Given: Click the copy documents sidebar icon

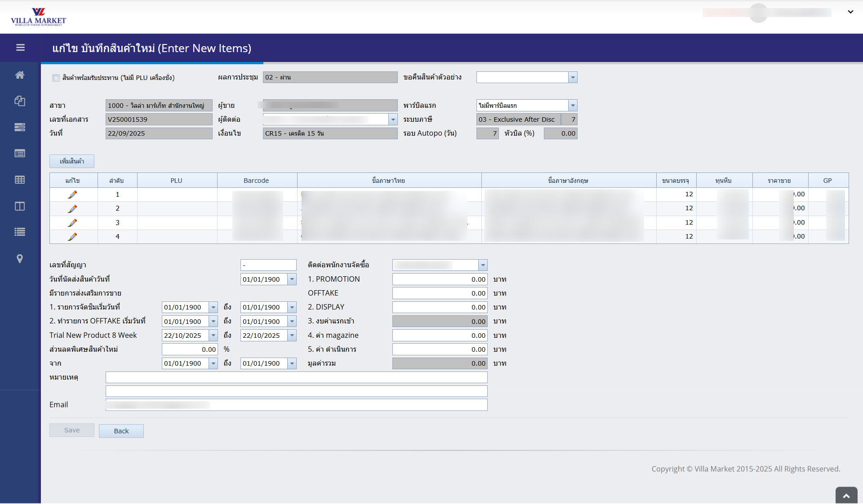Looking at the screenshot, I should [x=20, y=101].
